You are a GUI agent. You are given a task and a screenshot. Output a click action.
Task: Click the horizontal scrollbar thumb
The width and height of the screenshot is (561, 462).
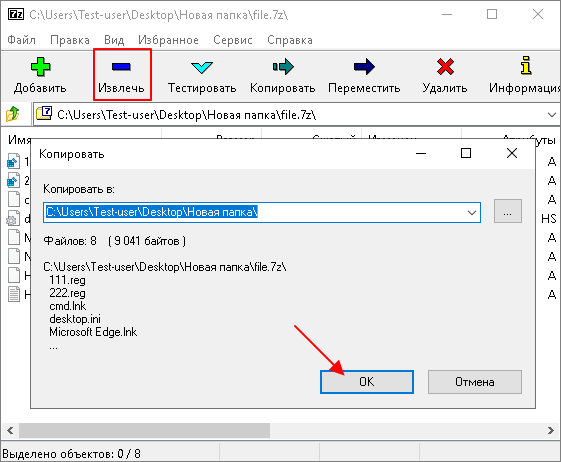click(144, 430)
